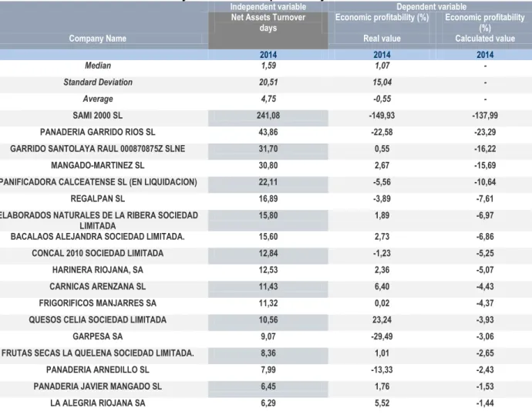Click turnover value 6,29
Screen dimensions: 532x415
click(x=268, y=403)
